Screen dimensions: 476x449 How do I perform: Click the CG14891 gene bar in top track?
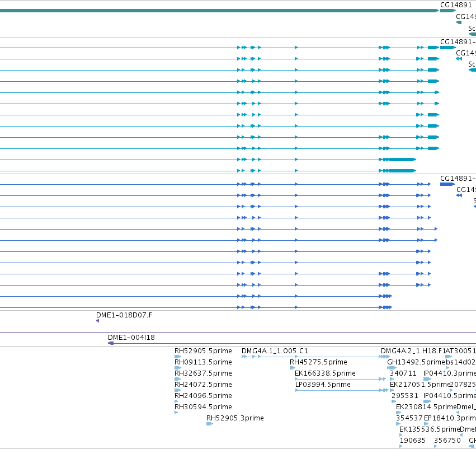coord(448,11)
